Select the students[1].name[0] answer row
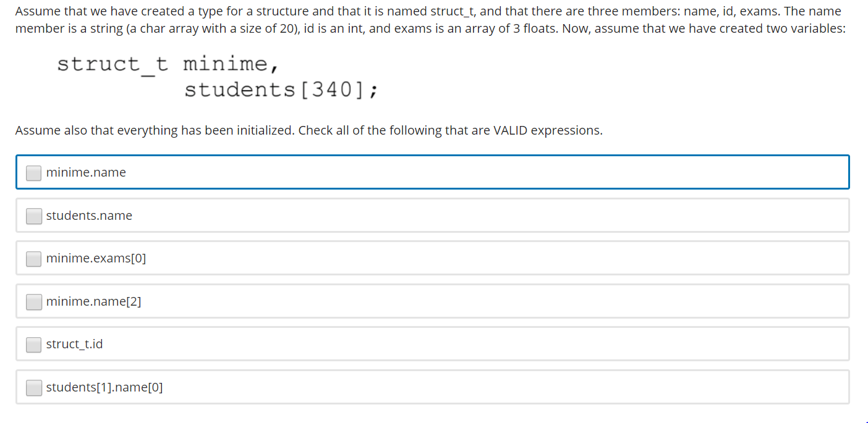The width and height of the screenshot is (868, 423). pyautogui.click(x=433, y=387)
